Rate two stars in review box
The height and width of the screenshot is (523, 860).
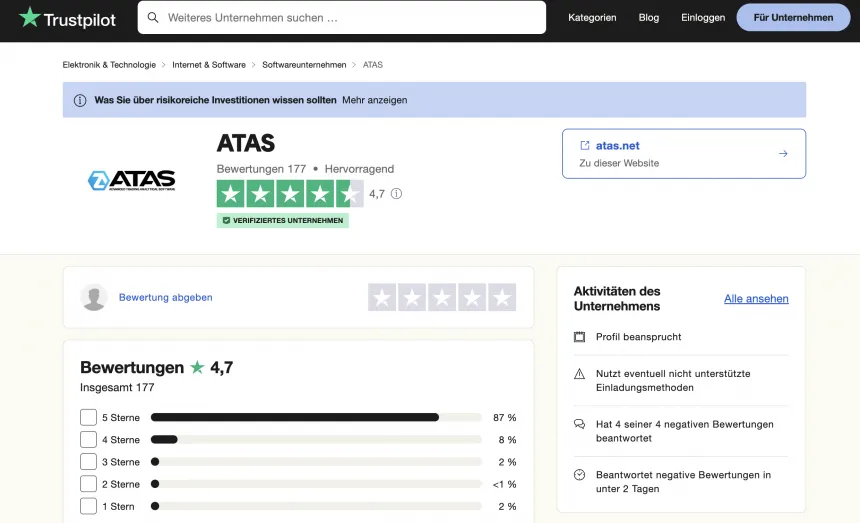point(412,297)
